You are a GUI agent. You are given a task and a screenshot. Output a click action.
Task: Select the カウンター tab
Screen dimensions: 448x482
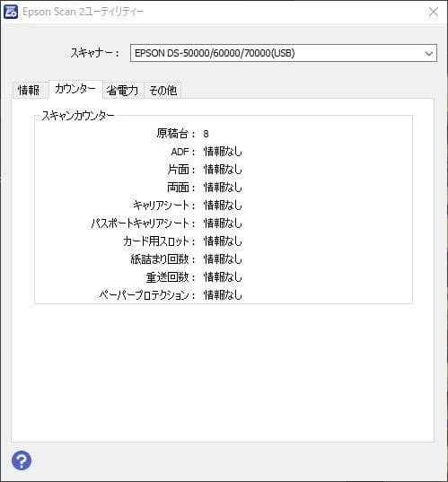75,89
